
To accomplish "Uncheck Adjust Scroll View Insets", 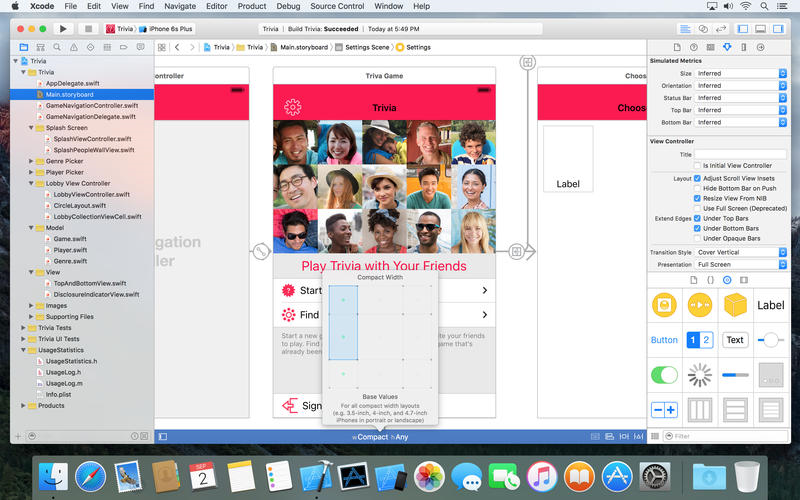I will (x=697, y=179).
